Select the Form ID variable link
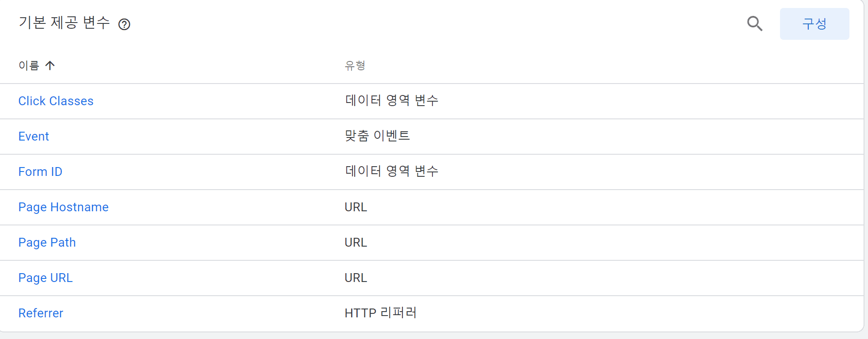Image resolution: width=868 pixels, height=339 pixels. (x=40, y=172)
